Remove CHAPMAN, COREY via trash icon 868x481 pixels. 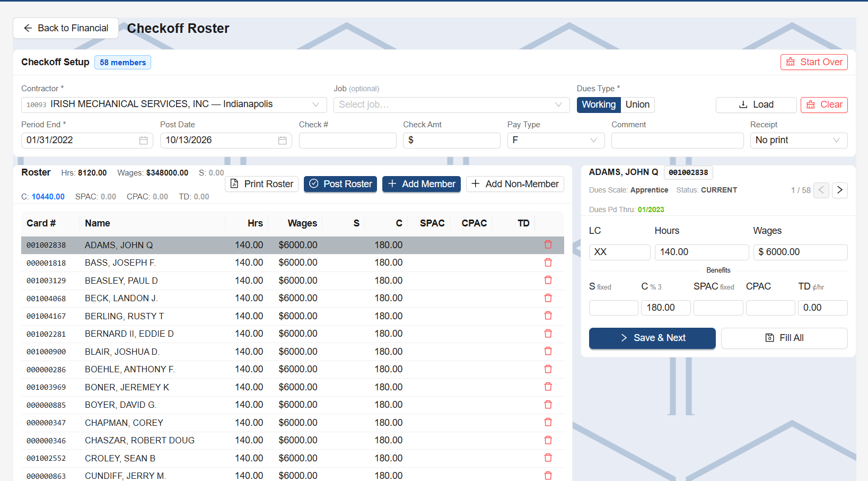point(548,422)
